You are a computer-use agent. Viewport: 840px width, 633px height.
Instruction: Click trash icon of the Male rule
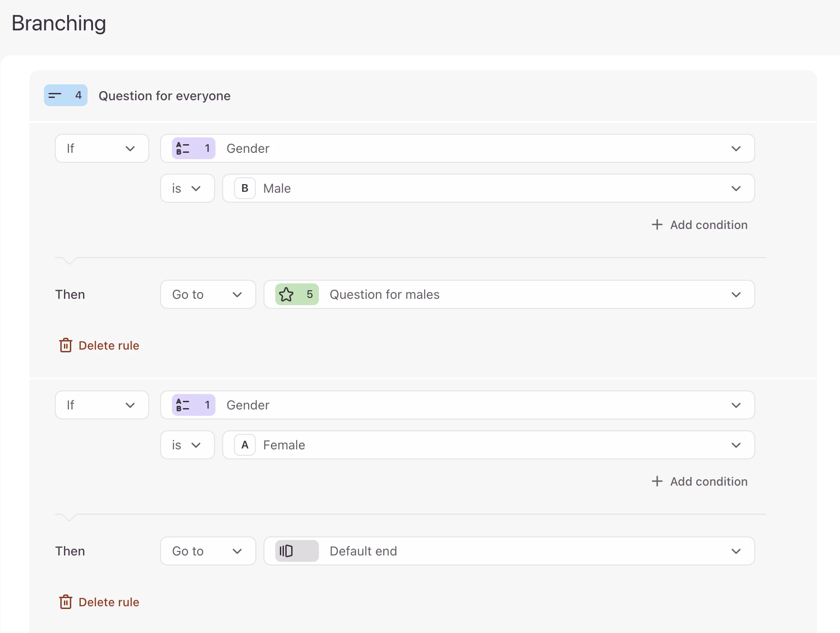point(66,346)
